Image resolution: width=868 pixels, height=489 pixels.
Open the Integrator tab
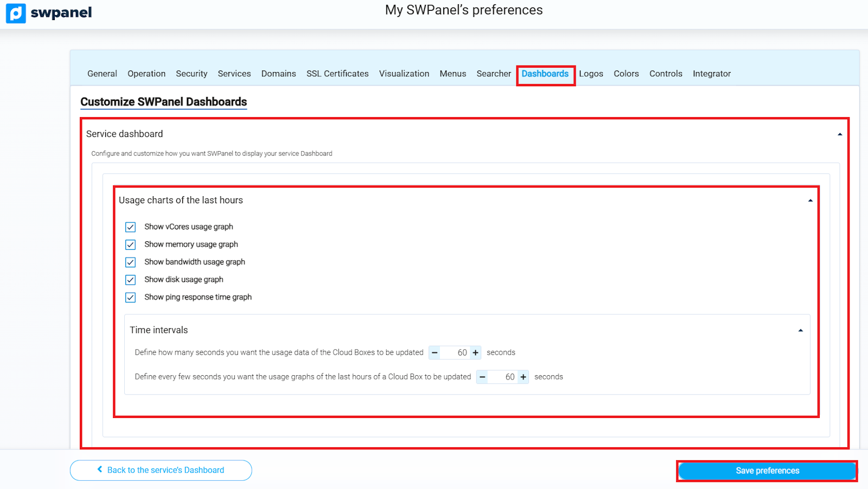tap(712, 74)
